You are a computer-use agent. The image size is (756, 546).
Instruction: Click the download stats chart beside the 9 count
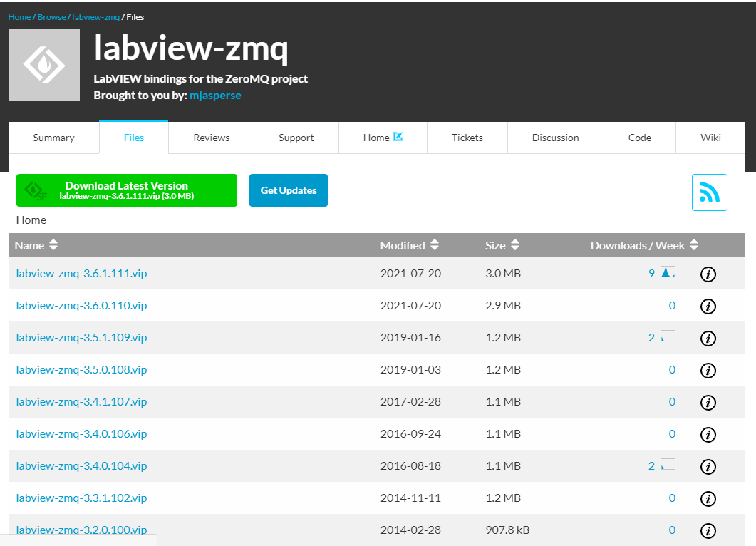tap(667, 272)
